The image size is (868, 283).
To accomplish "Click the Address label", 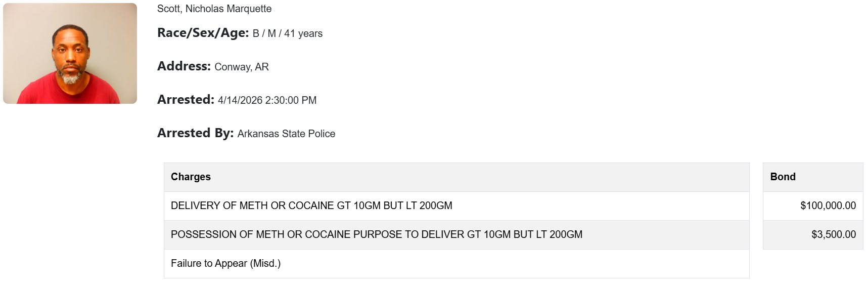I will [184, 66].
